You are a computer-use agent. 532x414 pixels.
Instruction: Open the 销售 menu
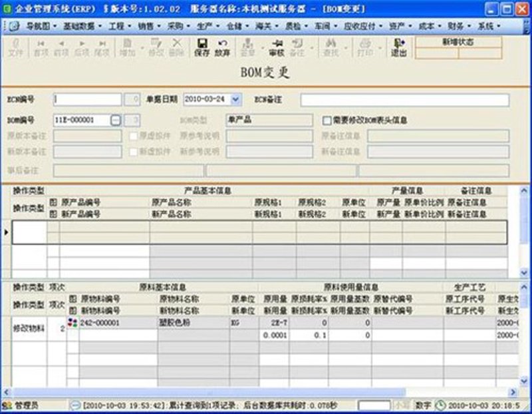pyautogui.click(x=149, y=26)
